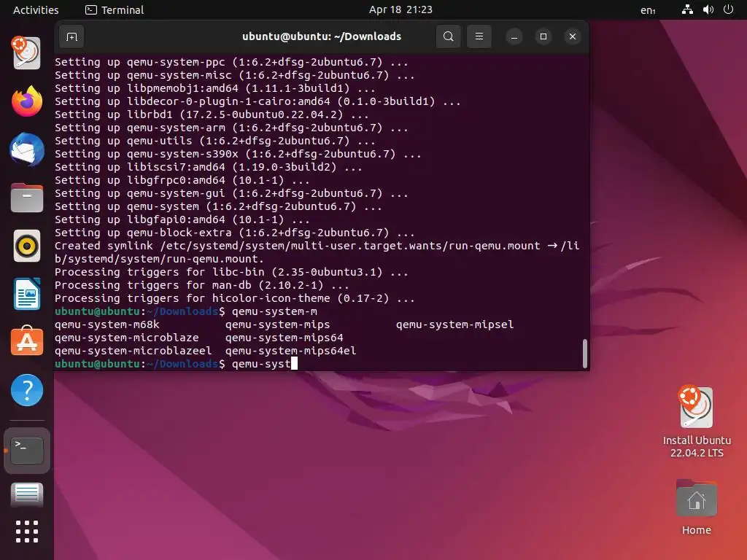The image size is (747, 560).
Task: Click Processing triggers for man-db line
Action: (202, 285)
